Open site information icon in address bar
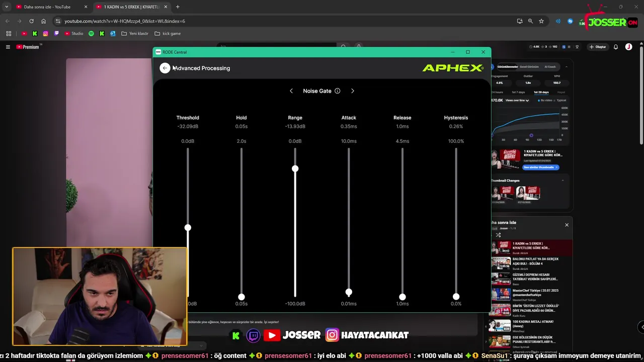 pos(58,21)
